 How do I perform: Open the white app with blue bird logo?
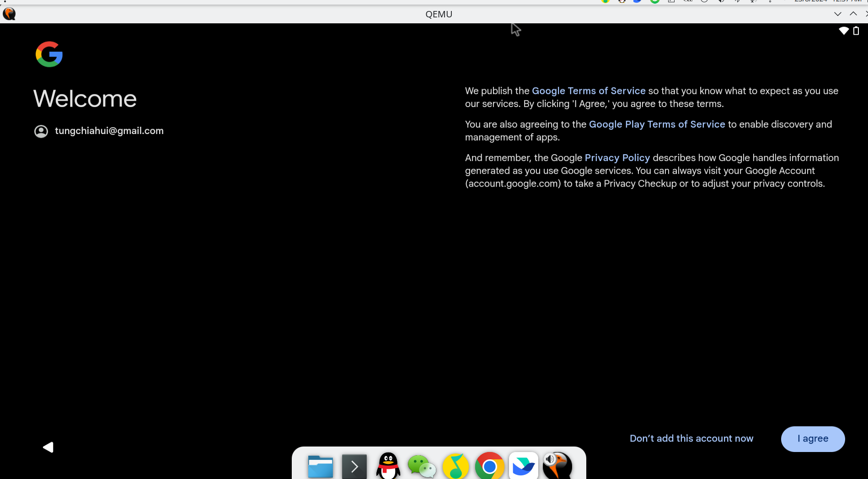click(x=523, y=466)
